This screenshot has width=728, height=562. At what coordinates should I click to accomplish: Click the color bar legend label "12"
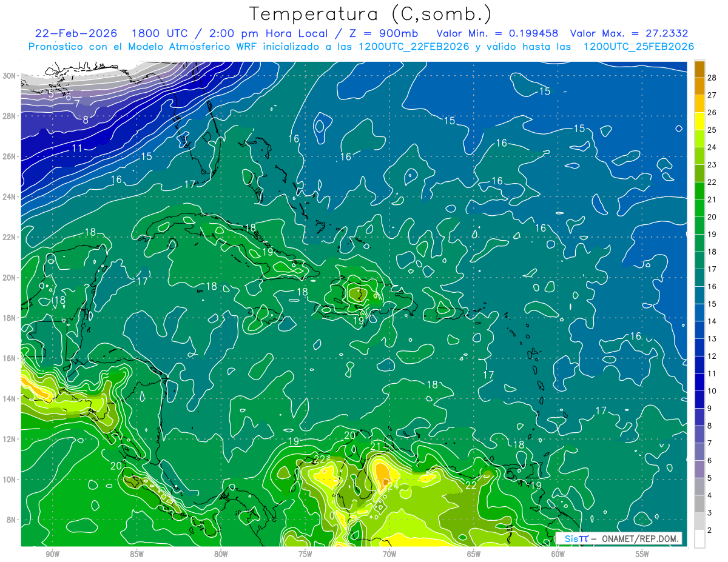point(712,356)
